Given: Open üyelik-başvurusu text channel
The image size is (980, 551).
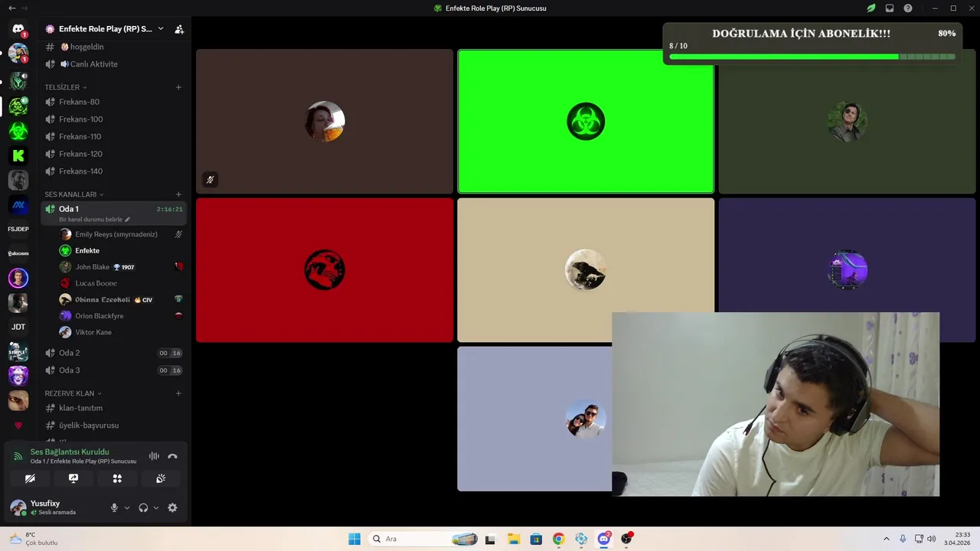Looking at the screenshot, I should (x=113, y=425).
